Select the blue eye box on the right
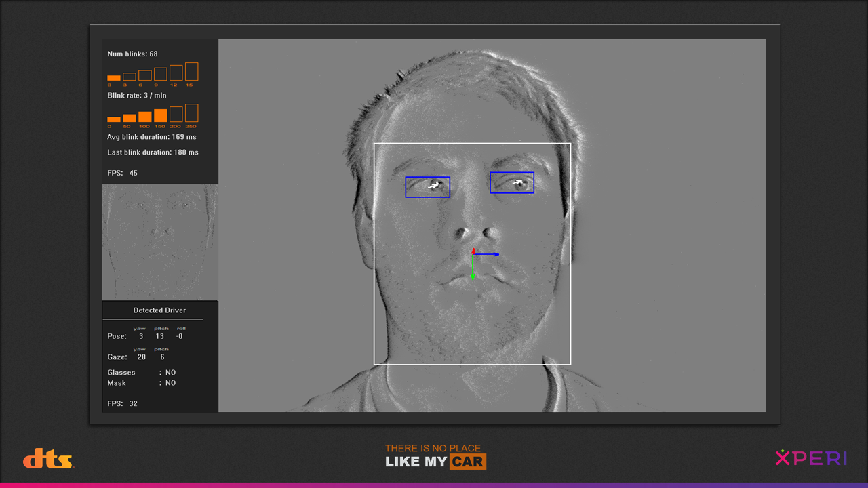 pyautogui.click(x=512, y=183)
